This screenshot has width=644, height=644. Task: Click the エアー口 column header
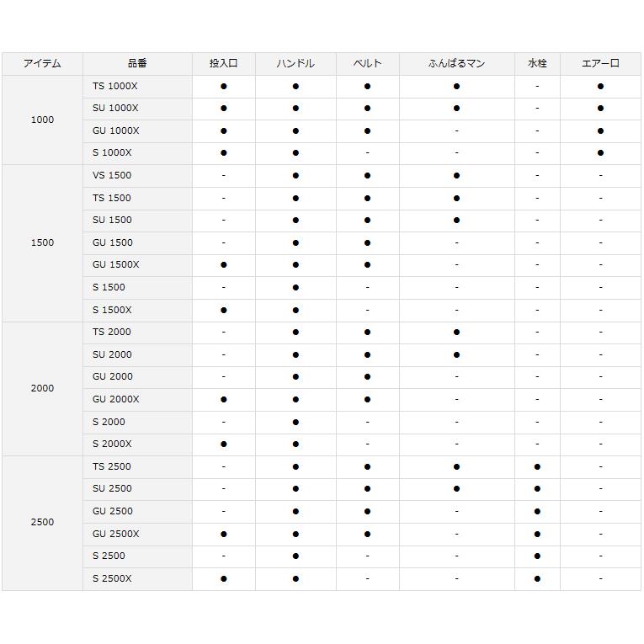(x=600, y=64)
